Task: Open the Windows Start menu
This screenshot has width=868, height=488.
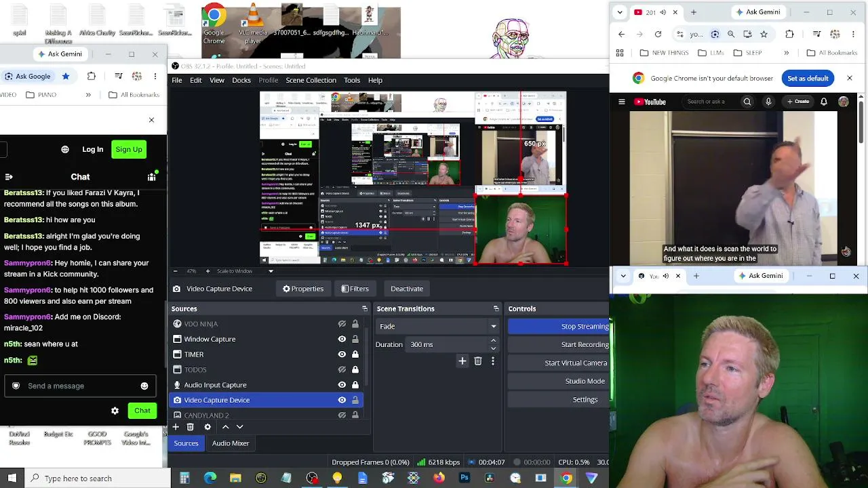Action: point(12,479)
